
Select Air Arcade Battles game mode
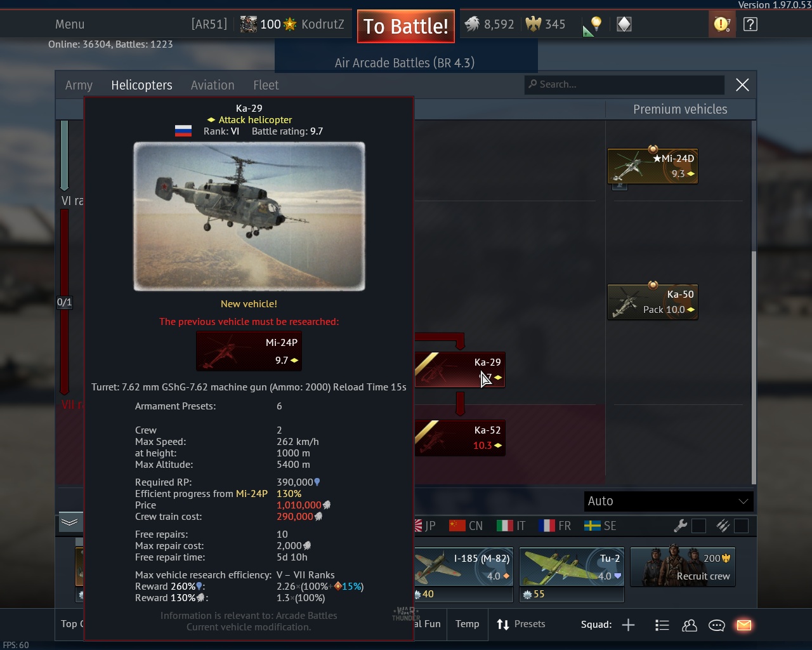pyautogui.click(x=405, y=63)
